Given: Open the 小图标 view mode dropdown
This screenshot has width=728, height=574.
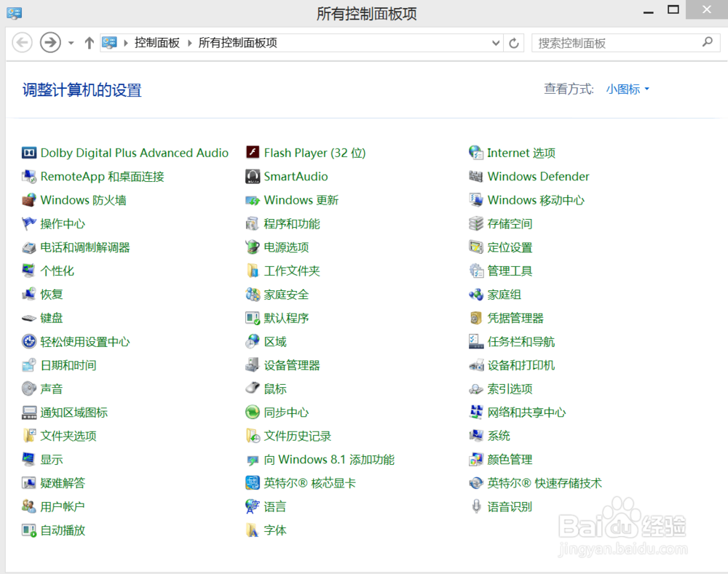Looking at the screenshot, I should pyautogui.click(x=628, y=89).
